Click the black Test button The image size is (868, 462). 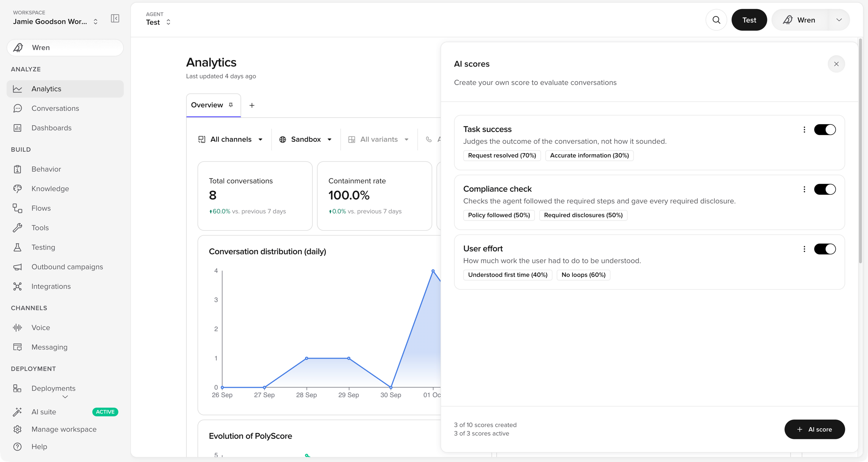(749, 20)
